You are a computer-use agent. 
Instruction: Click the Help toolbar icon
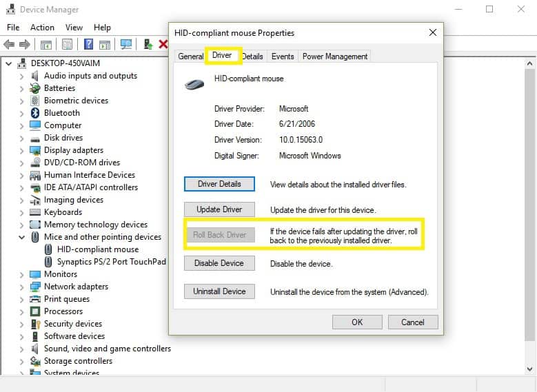89,44
